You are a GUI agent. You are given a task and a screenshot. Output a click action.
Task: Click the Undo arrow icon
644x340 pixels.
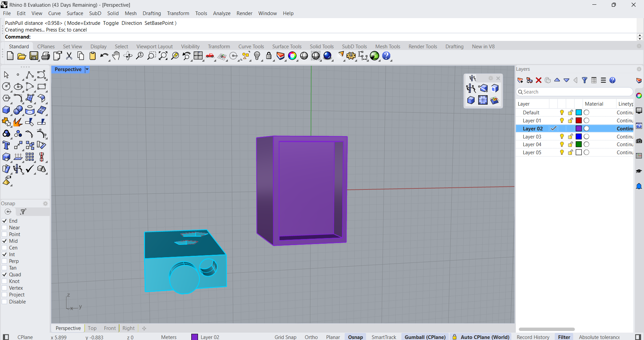[104, 56]
